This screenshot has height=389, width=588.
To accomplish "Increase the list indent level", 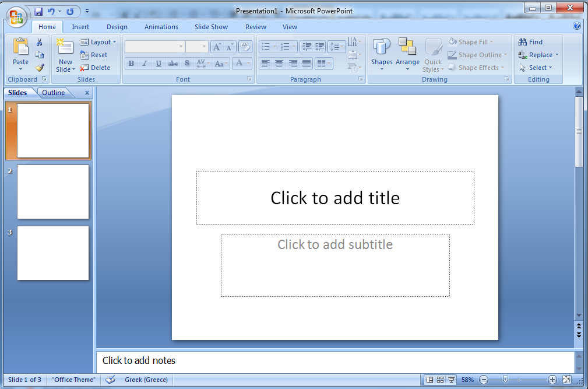I will point(319,47).
